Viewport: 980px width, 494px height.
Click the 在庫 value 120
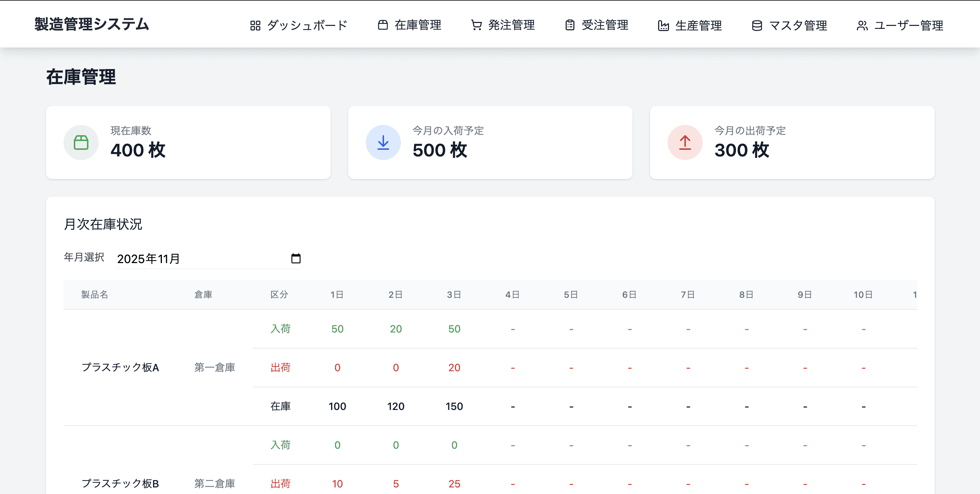tap(396, 407)
